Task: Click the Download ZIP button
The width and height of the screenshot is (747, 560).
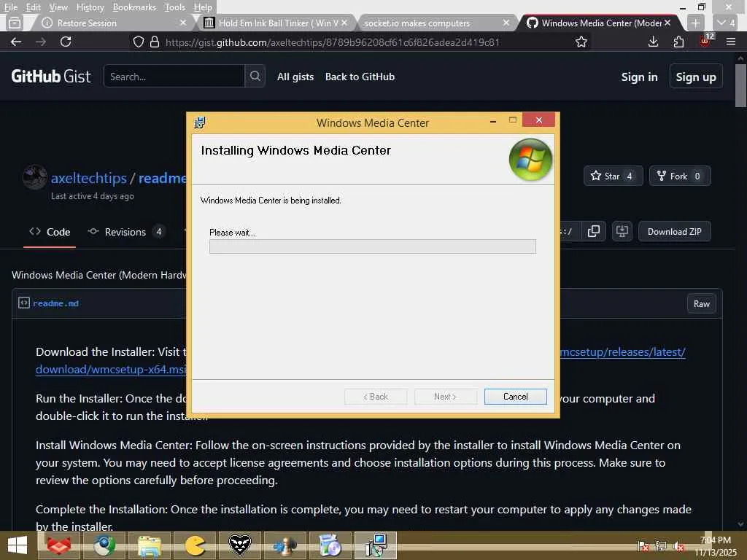Action: 674,231
